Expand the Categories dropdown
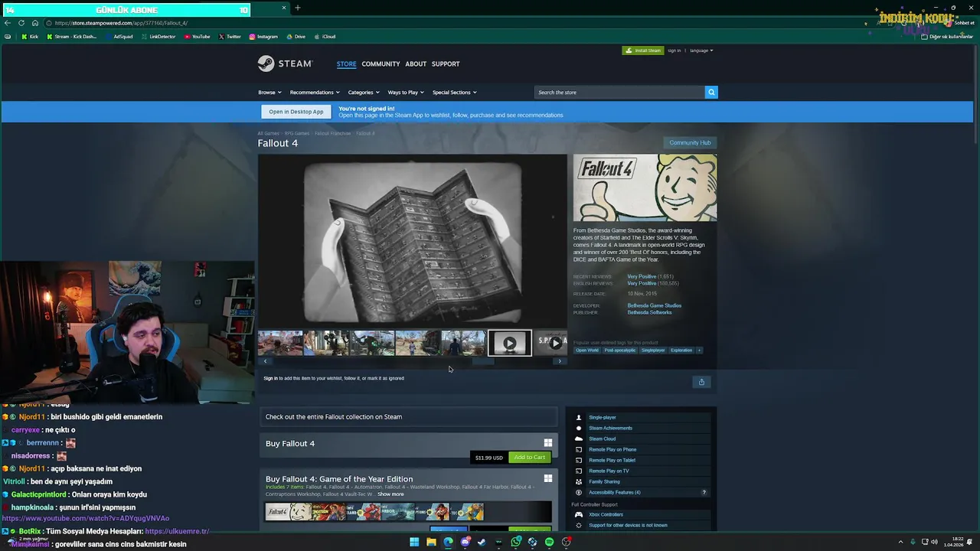The width and height of the screenshot is (980, 551). click(x=364, y=93)
